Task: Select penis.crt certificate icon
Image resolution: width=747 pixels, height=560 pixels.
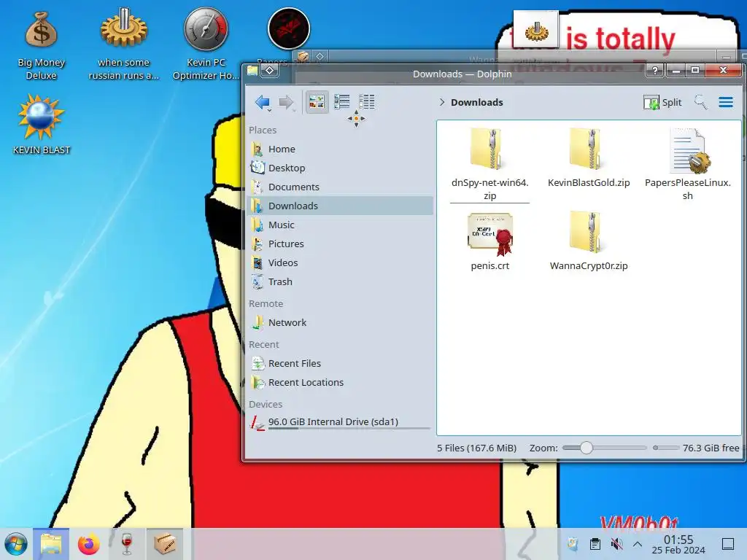Action: click(x=490, y=234)
